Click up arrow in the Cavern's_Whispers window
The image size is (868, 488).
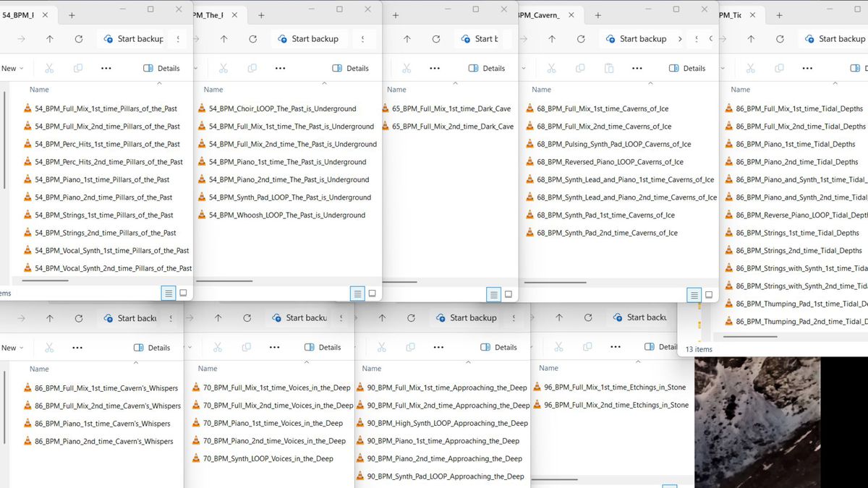pyautogui.click(x=49, y=318)
